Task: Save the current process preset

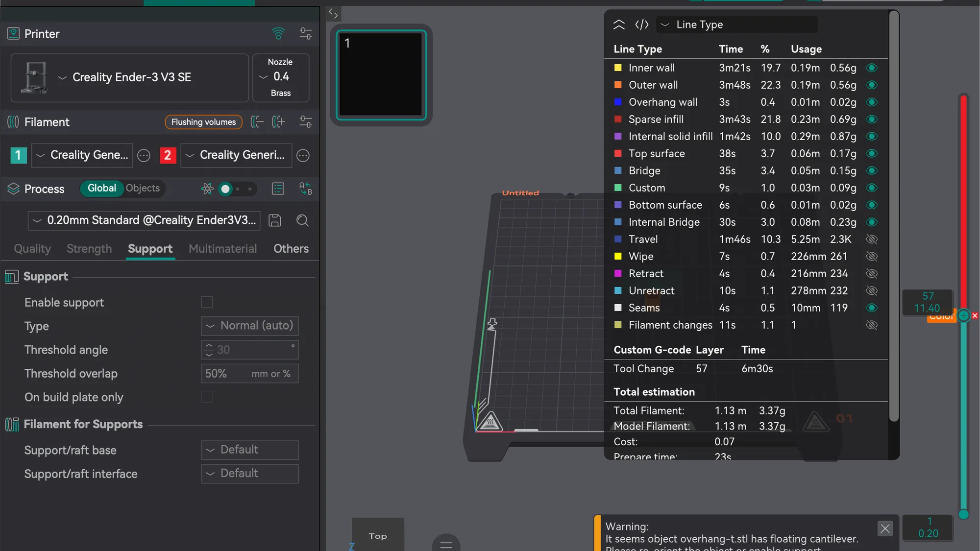Action: tap(275, 220)
